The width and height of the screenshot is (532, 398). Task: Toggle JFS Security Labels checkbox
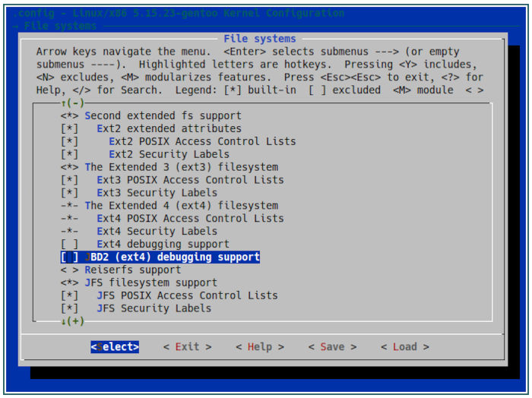coord(70,308)
